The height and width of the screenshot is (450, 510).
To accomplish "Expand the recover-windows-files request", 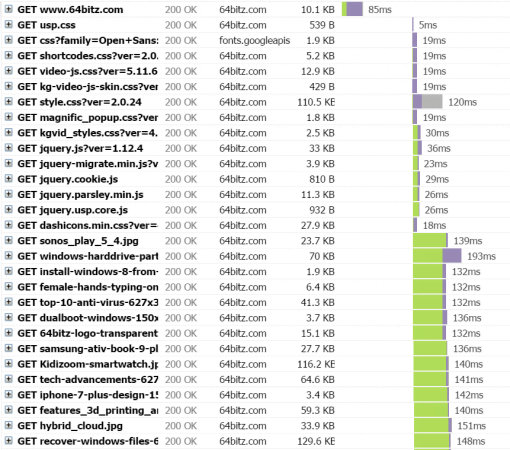I will click(x=9, y=441).
